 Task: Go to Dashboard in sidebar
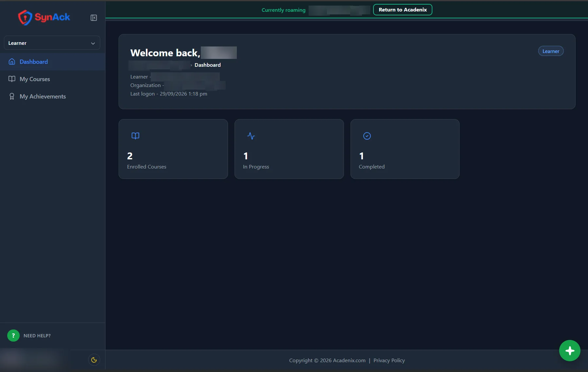pyautogui.click(x=52, y=62)
